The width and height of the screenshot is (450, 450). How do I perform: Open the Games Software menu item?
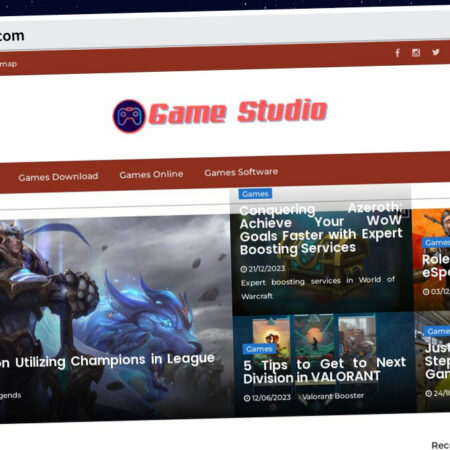[x=241, y=172]
